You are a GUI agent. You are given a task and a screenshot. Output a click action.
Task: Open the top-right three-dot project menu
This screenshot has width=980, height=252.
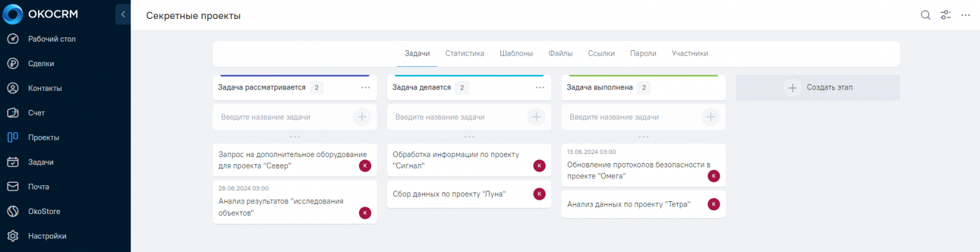coord(966,15)
